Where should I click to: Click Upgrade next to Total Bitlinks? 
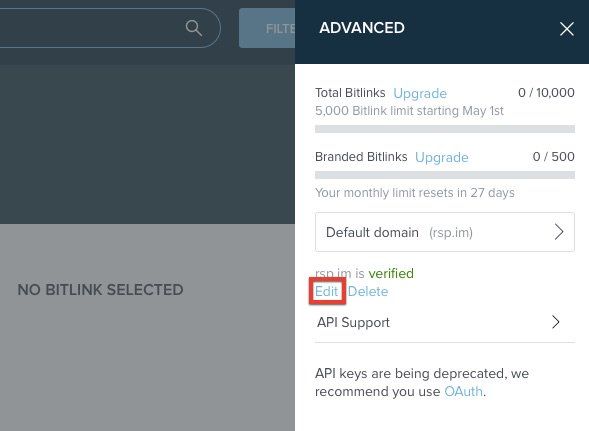(x=420, y=93)
